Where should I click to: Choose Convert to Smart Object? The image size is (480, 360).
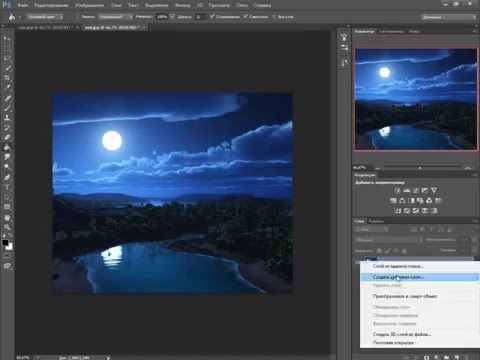pyautogui.click(x=405, y=296)
